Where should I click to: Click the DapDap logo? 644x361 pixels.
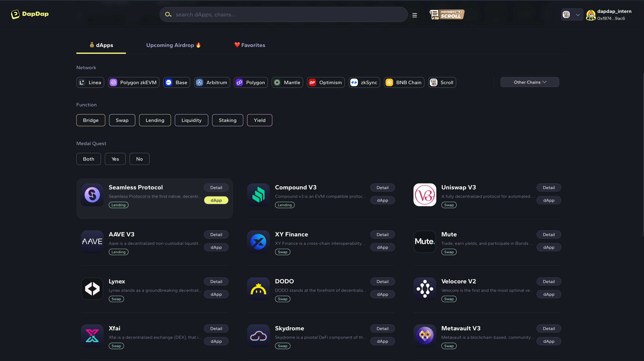30,14
